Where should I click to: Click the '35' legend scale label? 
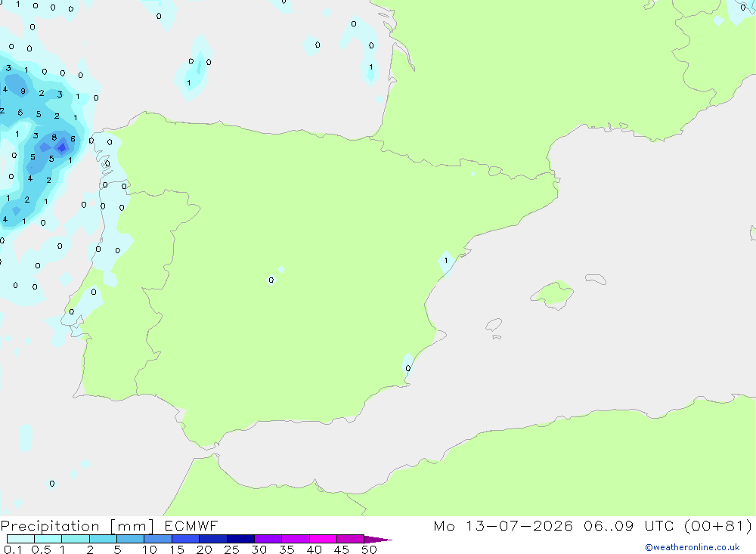[287, 549]
